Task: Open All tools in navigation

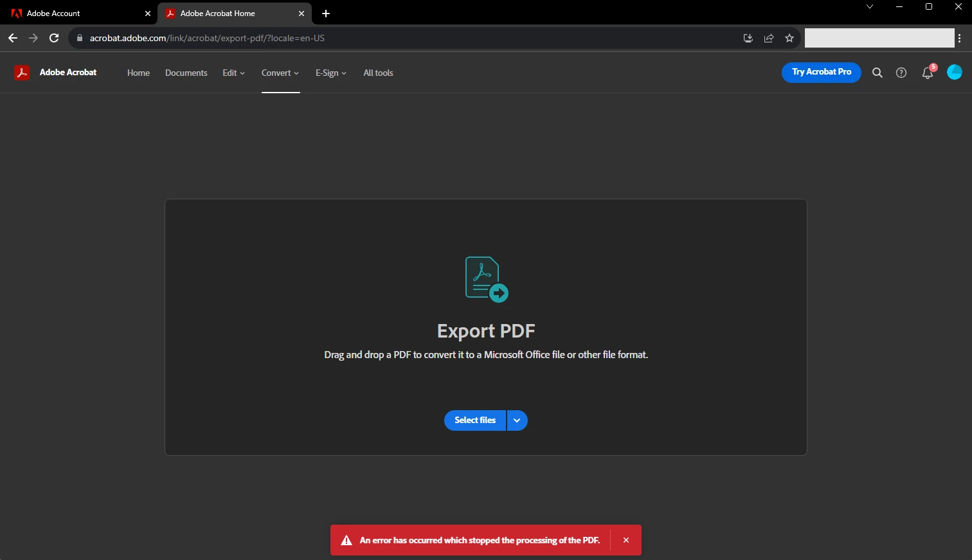Action: pos(378,73)
